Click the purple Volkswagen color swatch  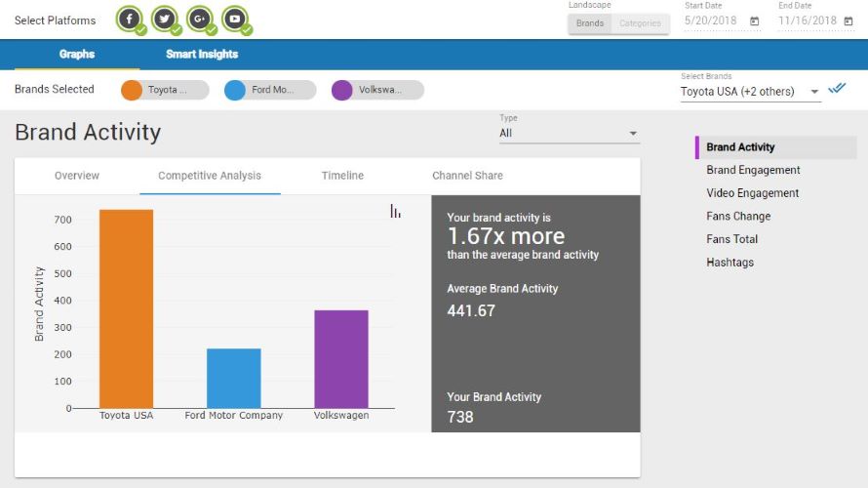342,91
